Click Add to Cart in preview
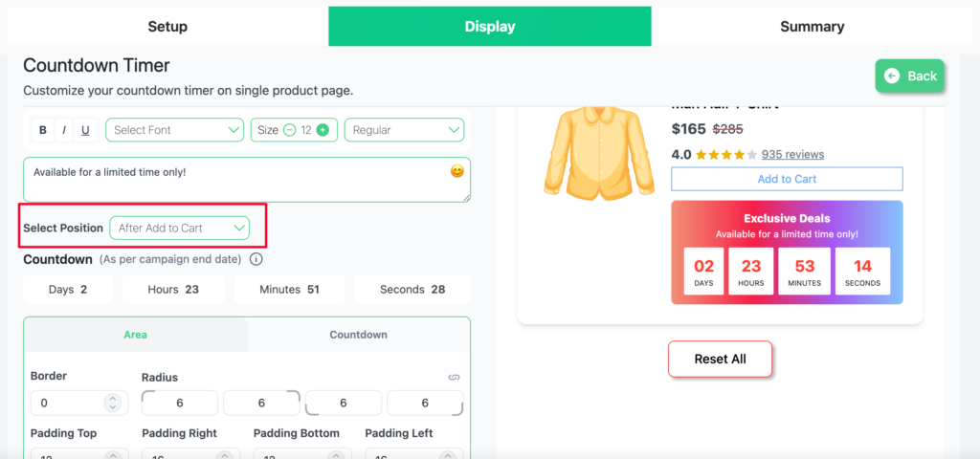980x459 pixels. (x=787, y=179)
